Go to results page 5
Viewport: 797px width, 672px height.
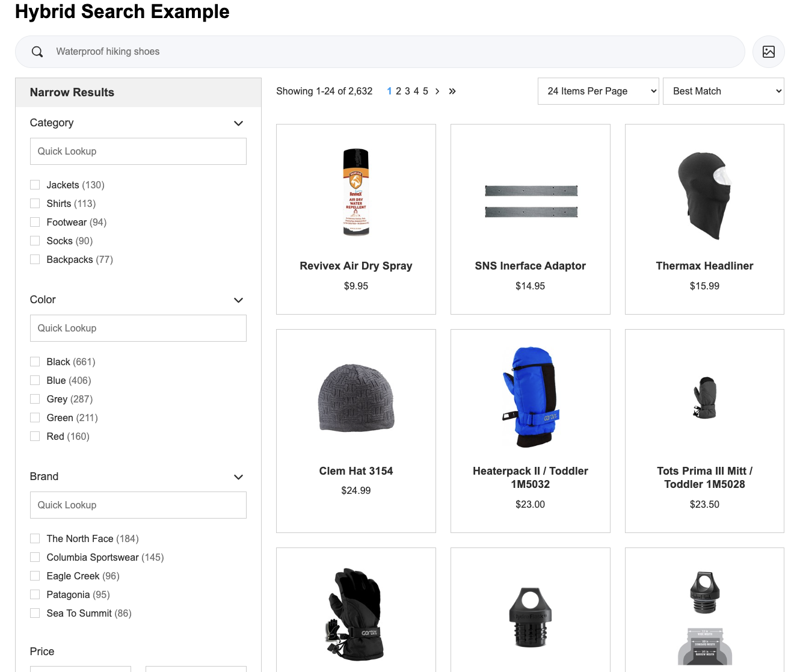point(425,91)
